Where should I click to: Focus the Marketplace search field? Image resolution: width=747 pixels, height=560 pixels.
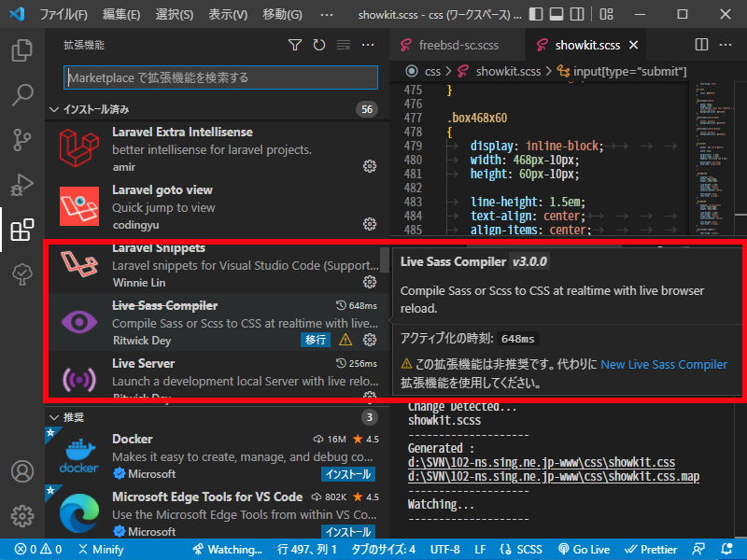point(220,77)
